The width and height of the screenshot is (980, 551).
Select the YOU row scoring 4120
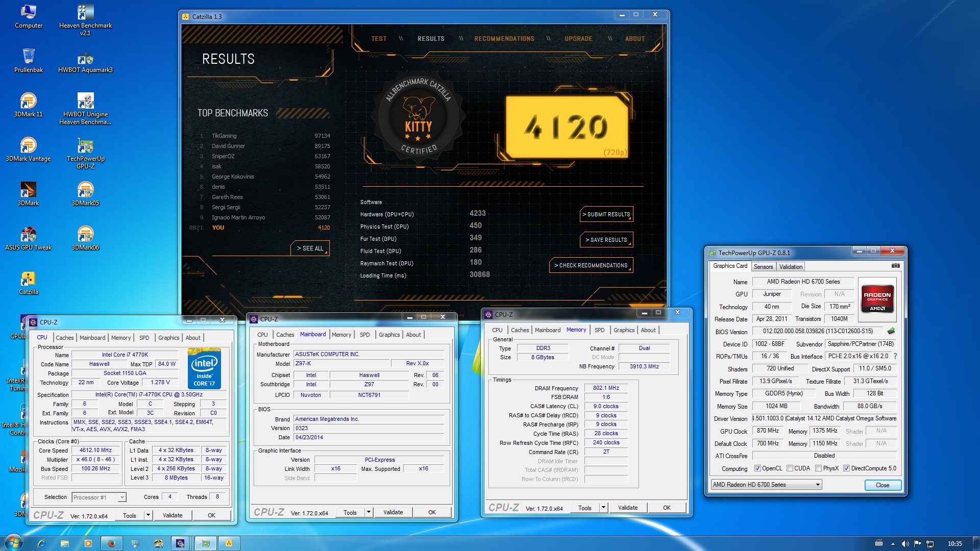[x=260, y=228]
